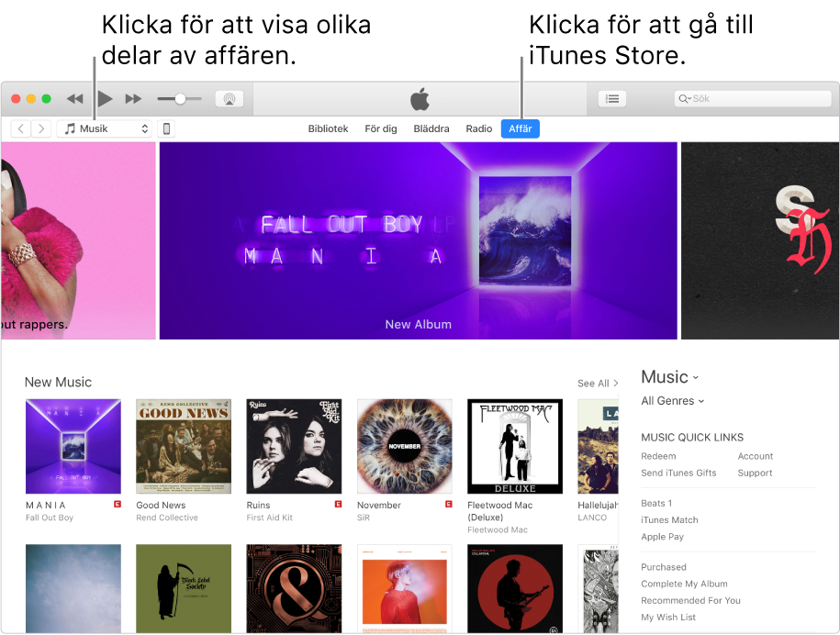The image size is (840, 635).
Task: Open the orange portrait album cover
Action: pos(405,588)
